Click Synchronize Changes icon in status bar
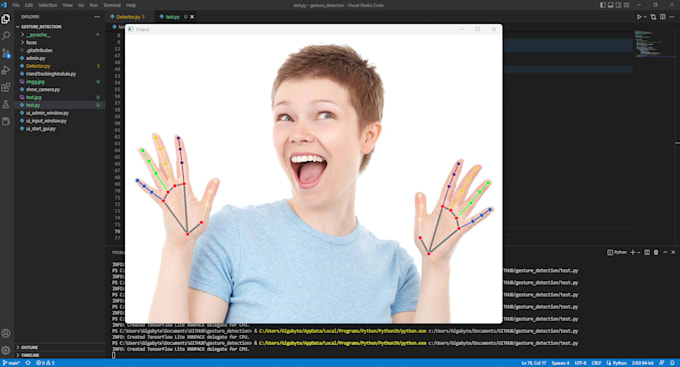Image resolution: width=680 pixels, height=367 pixels. coord(28,363)
